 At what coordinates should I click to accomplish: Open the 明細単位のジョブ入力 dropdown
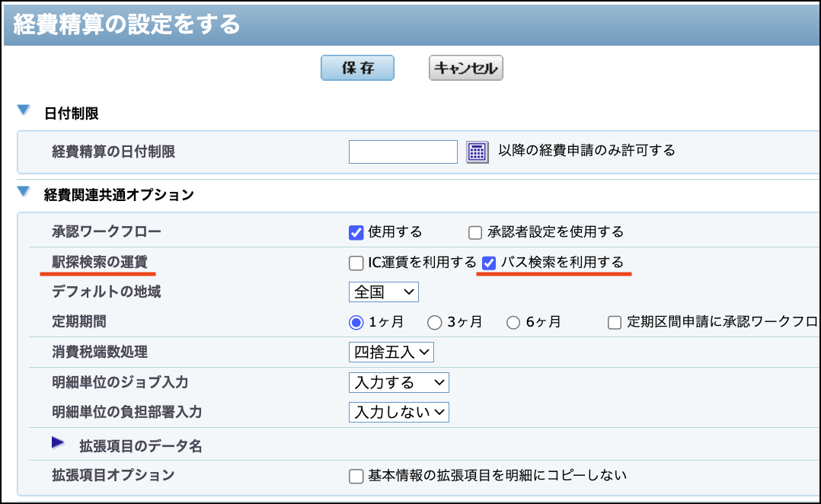point(398,382)
